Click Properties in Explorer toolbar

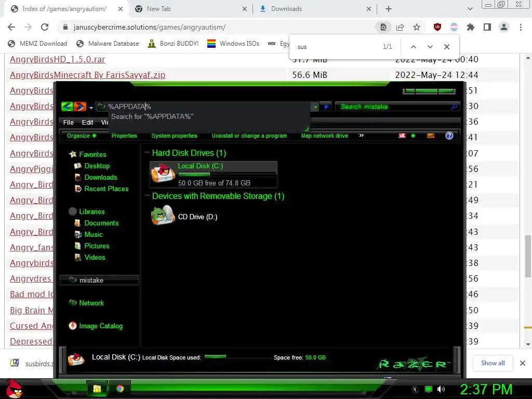[x=124, y=136]
